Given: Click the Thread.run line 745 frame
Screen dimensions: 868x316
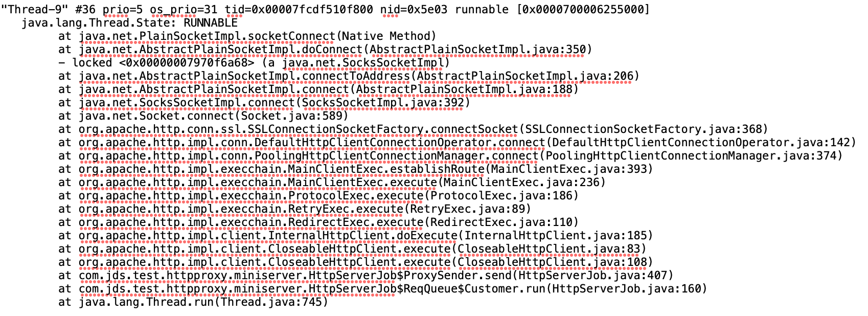Looking at the screenshot, I should coord(193,302).
